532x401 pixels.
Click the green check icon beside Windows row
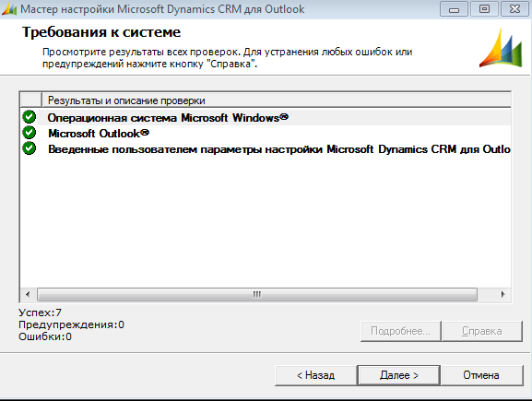point(30,117)
